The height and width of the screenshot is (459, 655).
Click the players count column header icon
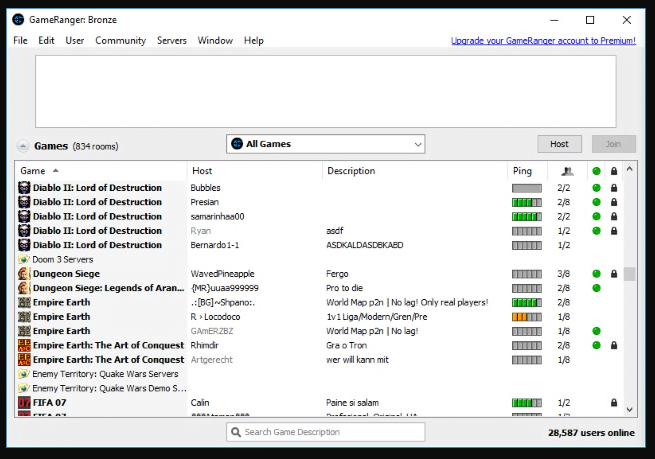pyautogui.click(x=567, y=171)
